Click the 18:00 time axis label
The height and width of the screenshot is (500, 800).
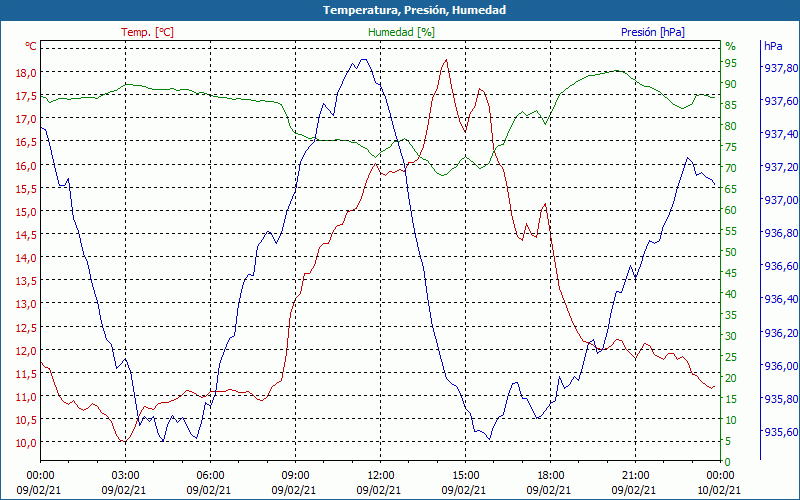(551, 476)
